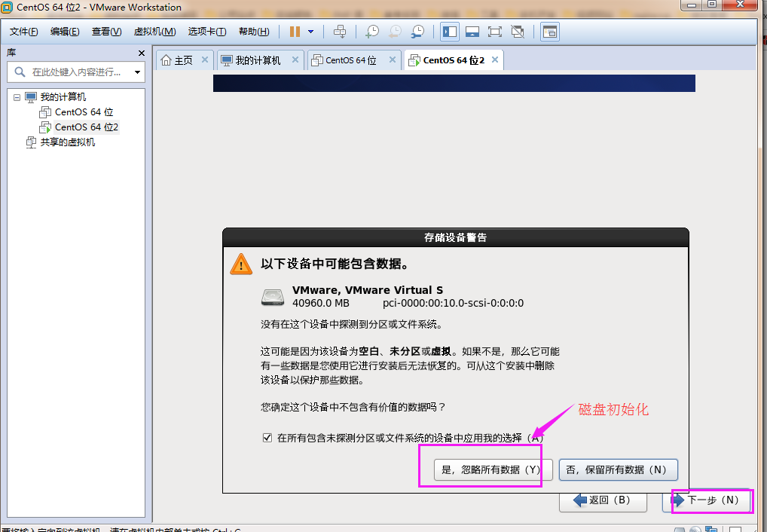This screenshot has width=767, height=532.
Task: Close the 库 library panel
Action: pos(142,53)
